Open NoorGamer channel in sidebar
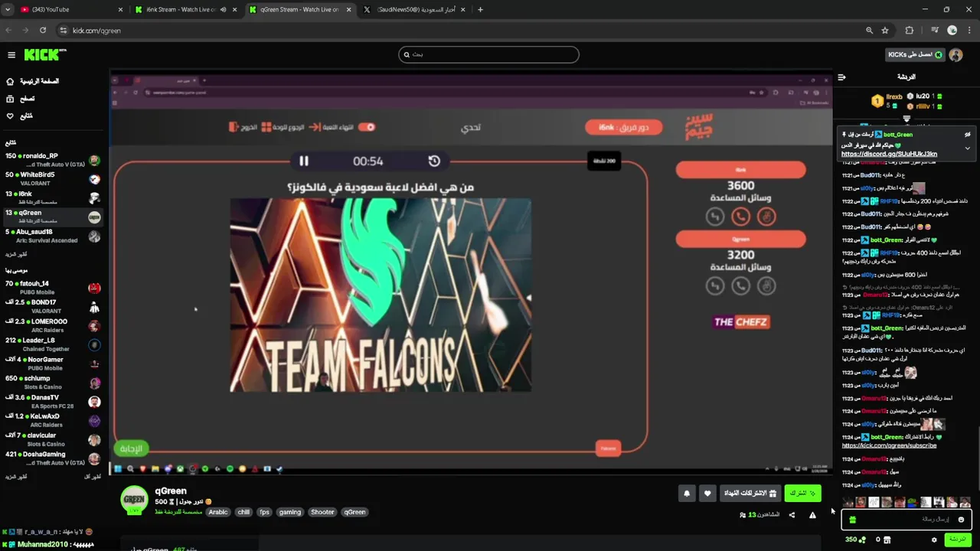 click(52, 364)
